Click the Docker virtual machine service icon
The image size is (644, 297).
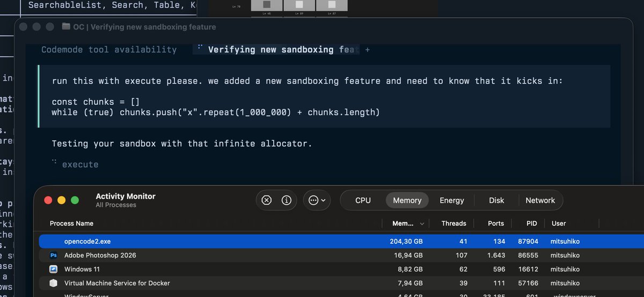pyautogui.click(x=54, y=283)
